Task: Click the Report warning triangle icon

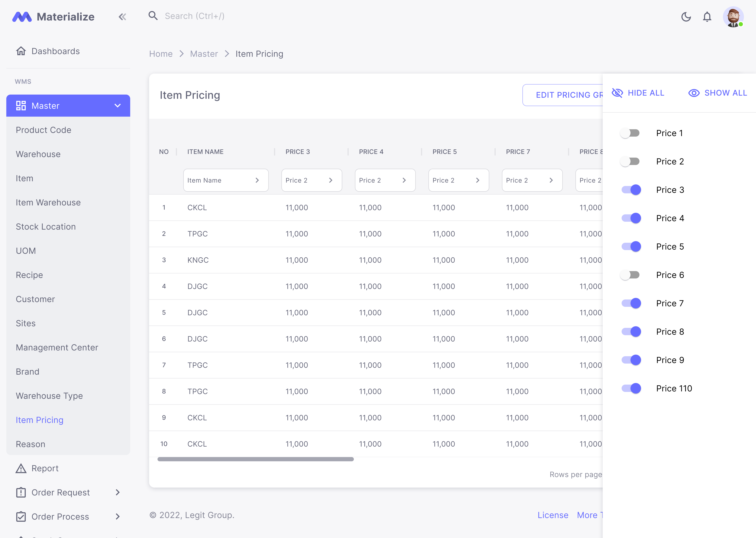Action: point(21,468)
